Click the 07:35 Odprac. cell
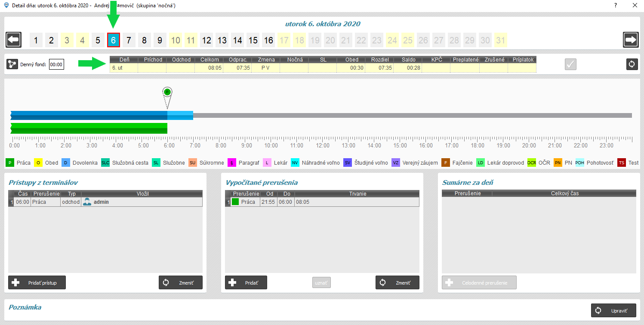The height and width of the screenshot is (325, 644). point(237,67)
